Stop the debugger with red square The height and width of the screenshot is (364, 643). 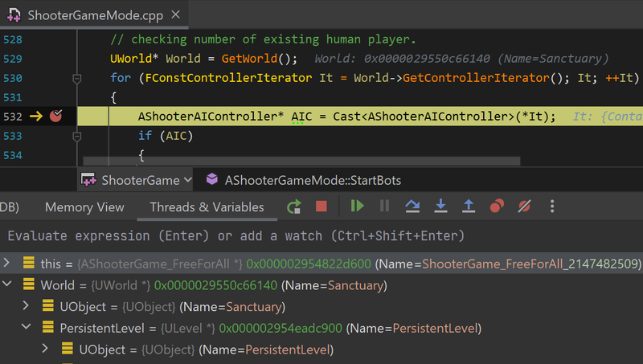(x=321, y=207)
